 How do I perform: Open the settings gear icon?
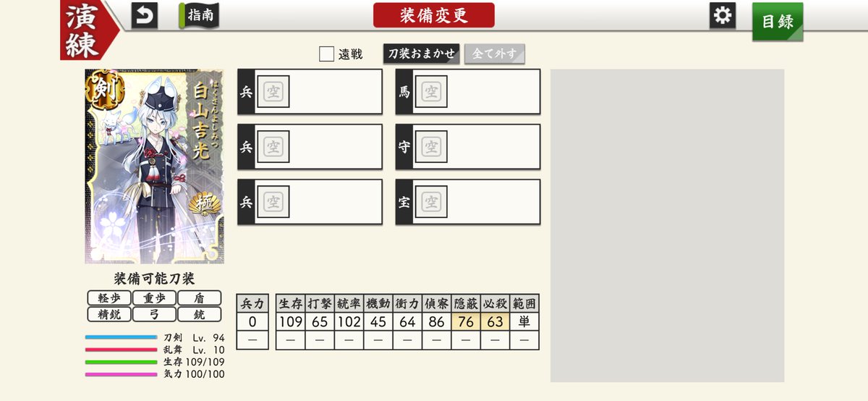tap(723, 15)
